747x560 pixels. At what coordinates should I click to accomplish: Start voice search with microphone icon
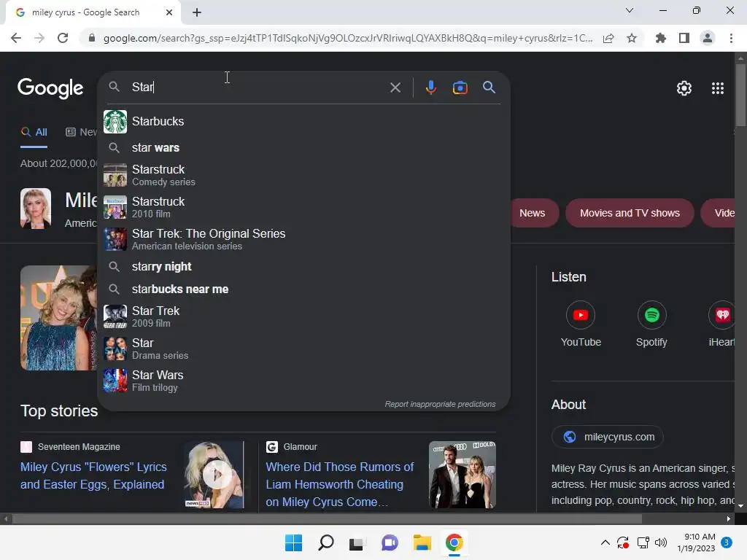(430, 87)
